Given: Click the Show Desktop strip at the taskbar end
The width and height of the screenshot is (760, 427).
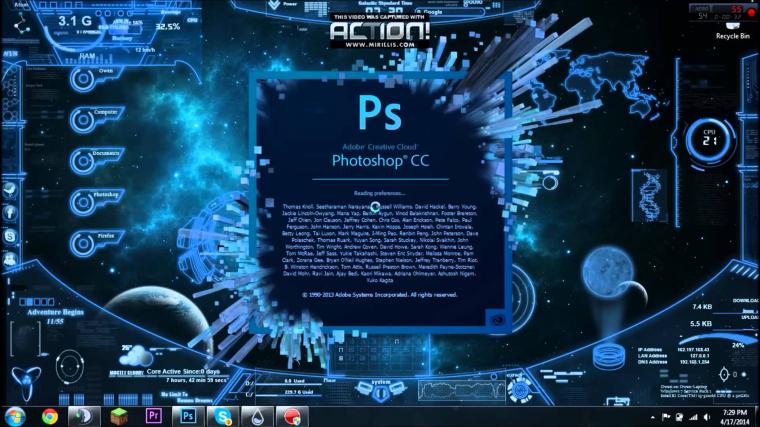Looking at the screenshot, I should point(757,417).
